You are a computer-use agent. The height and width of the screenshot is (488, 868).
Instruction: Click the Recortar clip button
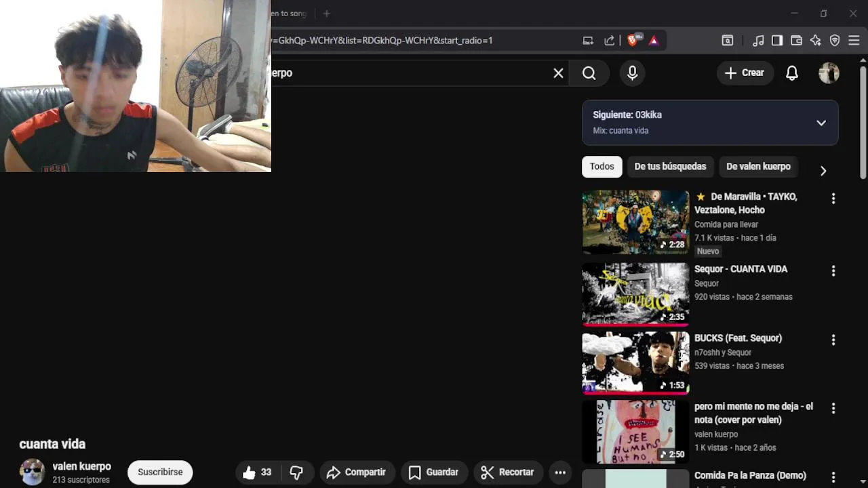tap(507, 472)
